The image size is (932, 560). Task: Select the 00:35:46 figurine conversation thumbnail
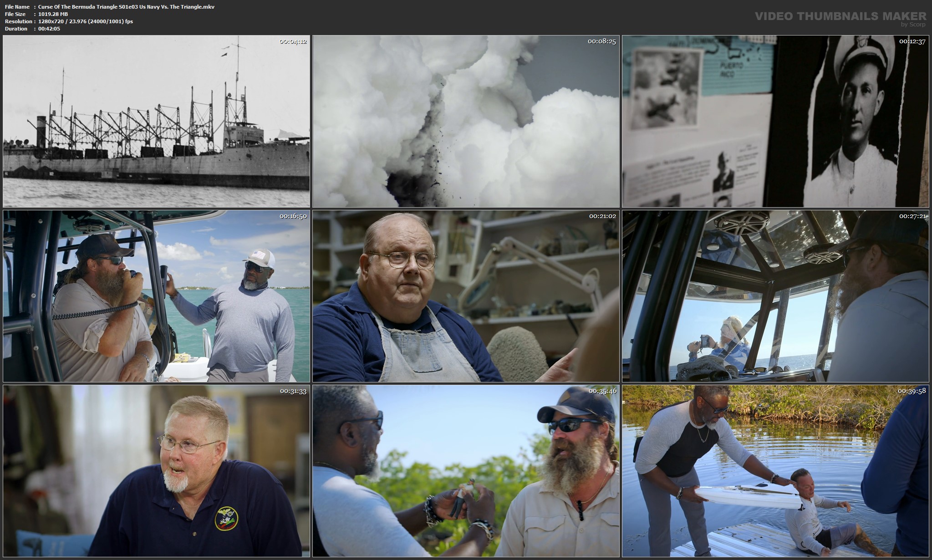[466, 471]
